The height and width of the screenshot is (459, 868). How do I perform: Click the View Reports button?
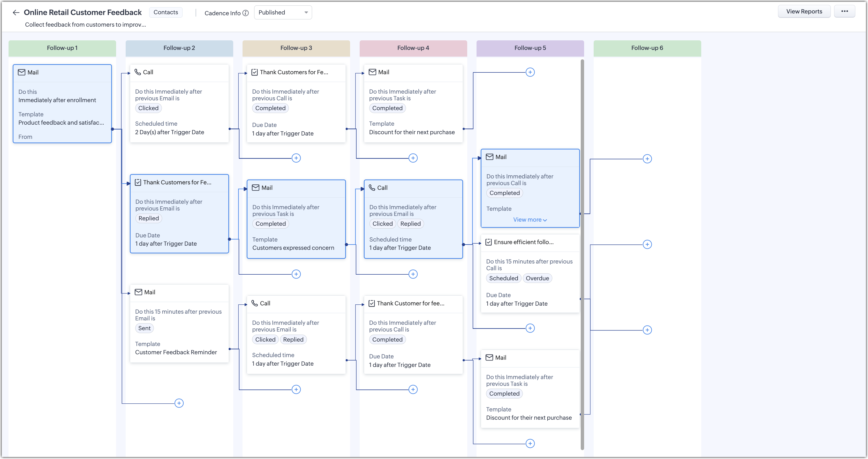click(804, 11)
